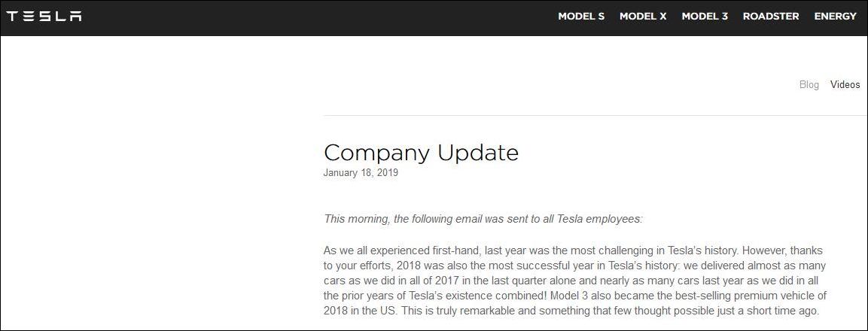The width and height of the screenshot is (868, 331).
Task: Click the Tesla logo in header
Action: tap(44, 17)
